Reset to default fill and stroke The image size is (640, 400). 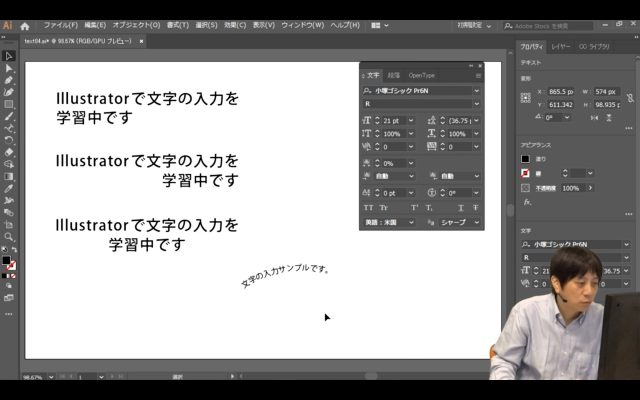click(x=4, y=249)
